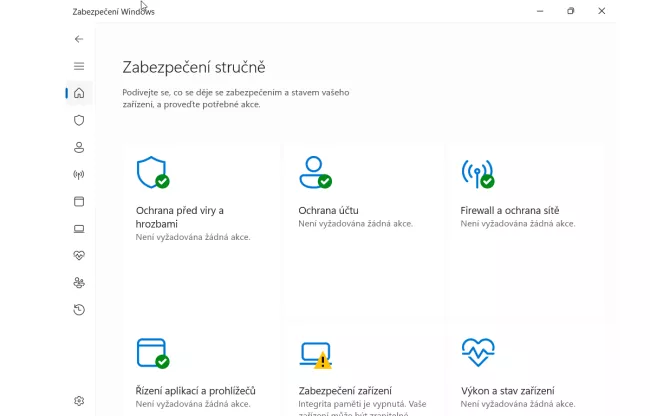Open the 'Výkon a stav zařízení' tile heading
Viewport: 650px width, 416px height.
pyautogui.click(x=507, y=390)
